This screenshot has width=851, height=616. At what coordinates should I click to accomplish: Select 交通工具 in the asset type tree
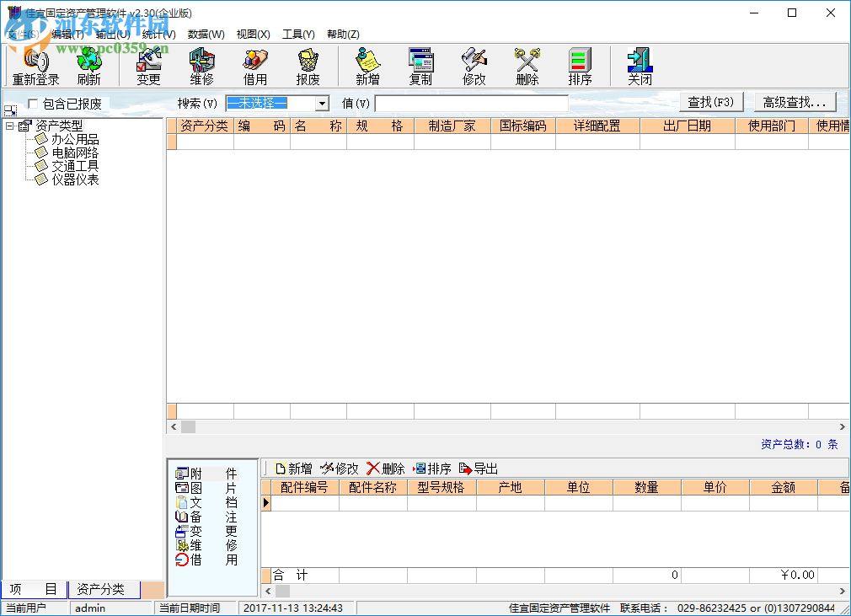coord(75,165)
